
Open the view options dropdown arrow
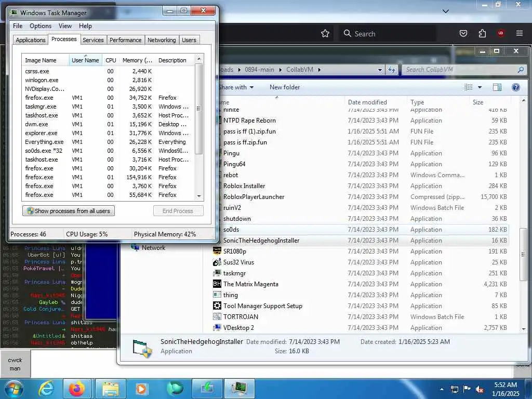pyautogui.click(x=480, y=87)
